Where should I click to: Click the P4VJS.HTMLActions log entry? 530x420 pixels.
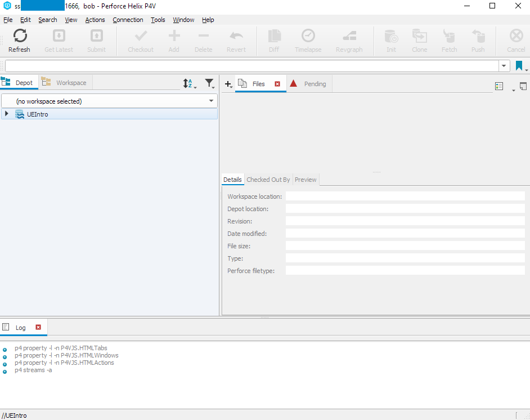click(64, 363)
